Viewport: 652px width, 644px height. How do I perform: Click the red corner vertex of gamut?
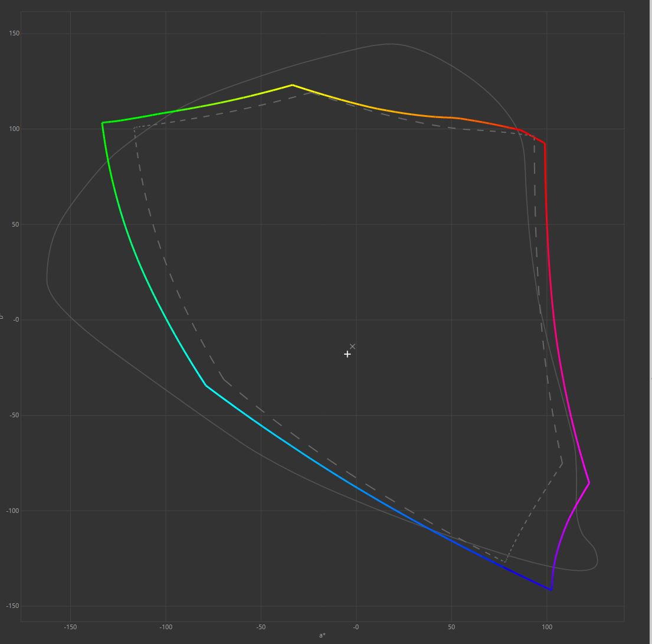click(545, 143)
